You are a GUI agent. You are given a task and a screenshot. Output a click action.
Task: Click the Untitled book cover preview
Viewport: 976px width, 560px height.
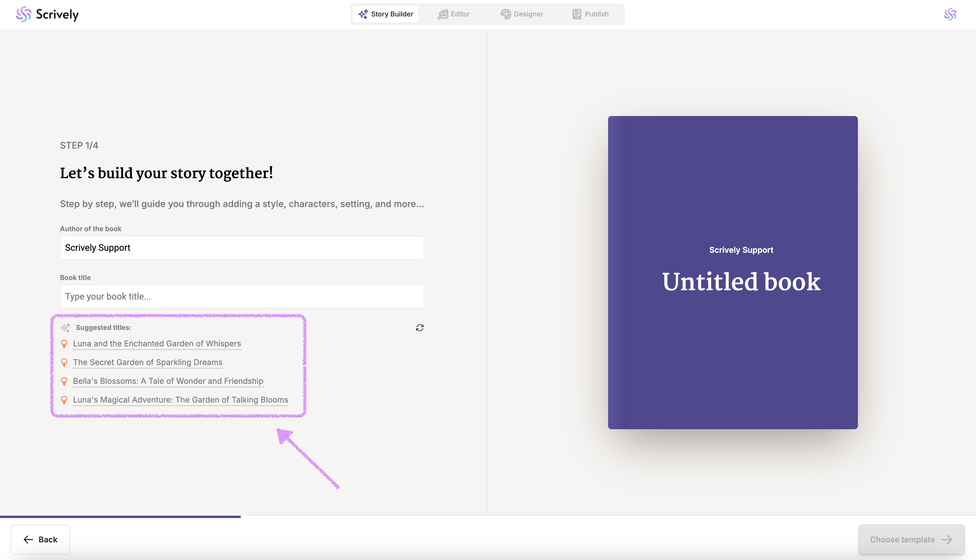[x=732, y=272]
